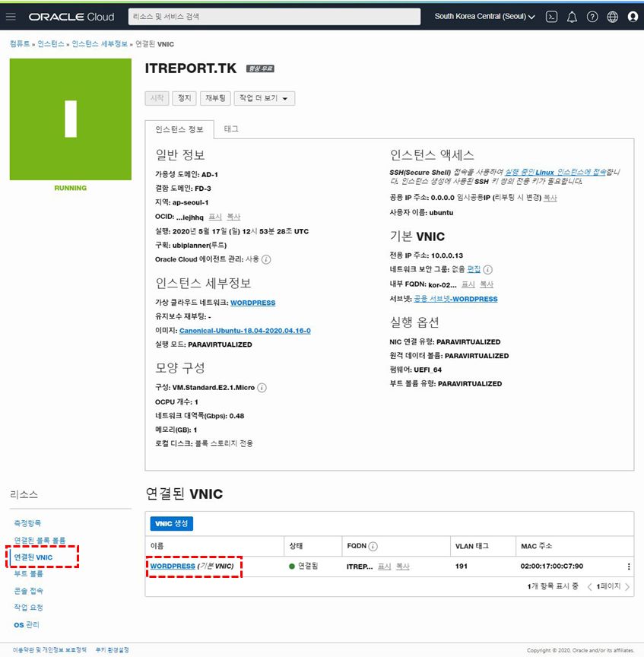Viewport: 644px width, 657px height.
Task: Select 부트 볼륨 in resources
Action: pos(28,573)
